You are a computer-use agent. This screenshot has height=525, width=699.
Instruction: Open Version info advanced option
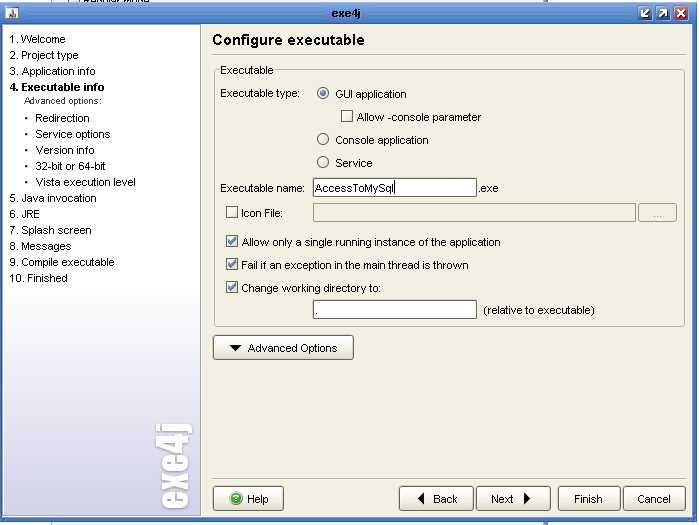coord(65,150)
